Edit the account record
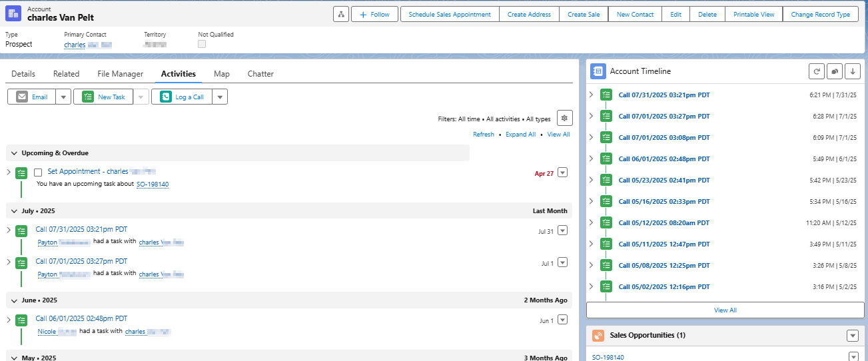The width and height of the screenshot is (868, 361). [x=675, y=14]
